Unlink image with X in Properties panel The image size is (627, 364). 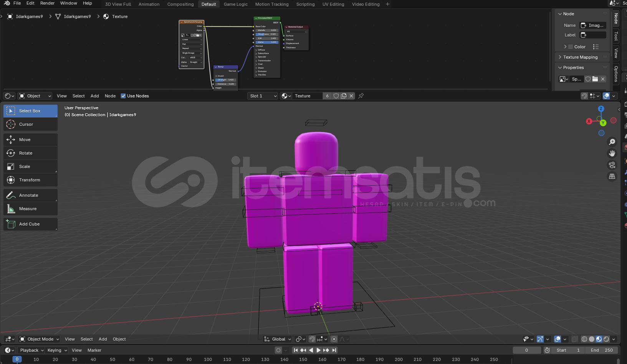tap(603, 79)
